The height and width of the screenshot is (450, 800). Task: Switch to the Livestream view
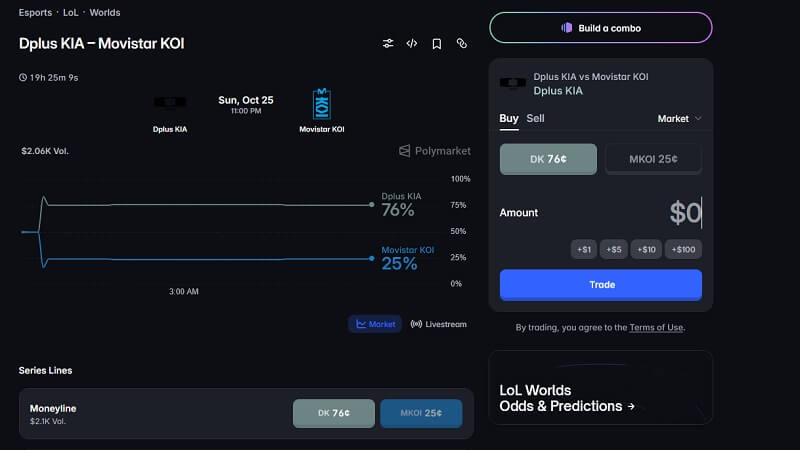pos(438,324)
